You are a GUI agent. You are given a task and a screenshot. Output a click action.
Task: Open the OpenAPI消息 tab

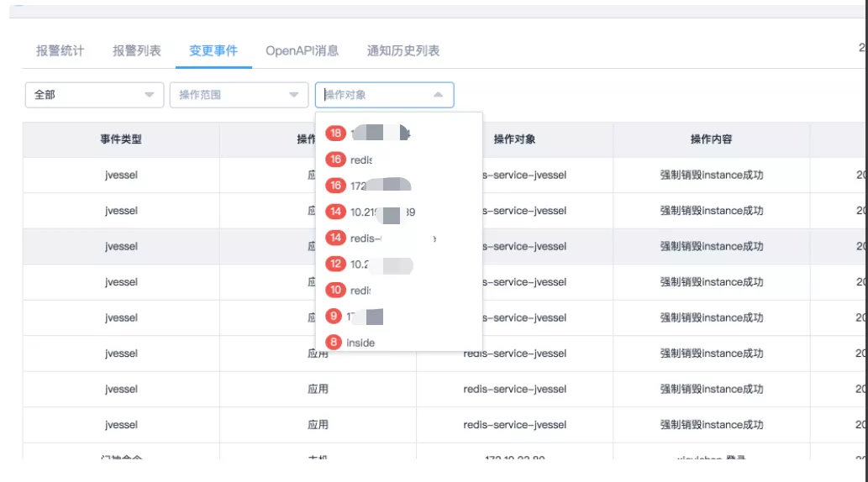[x=302, y=51]
